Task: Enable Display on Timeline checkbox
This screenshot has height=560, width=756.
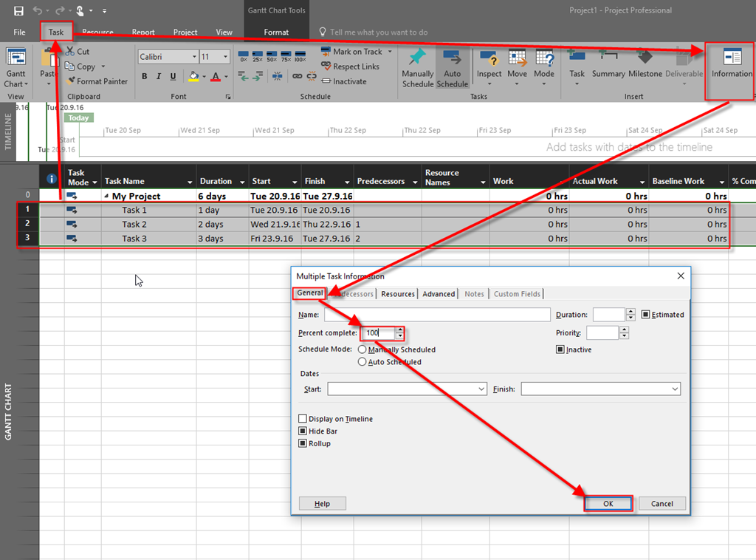Action: [x=303, y=419]
